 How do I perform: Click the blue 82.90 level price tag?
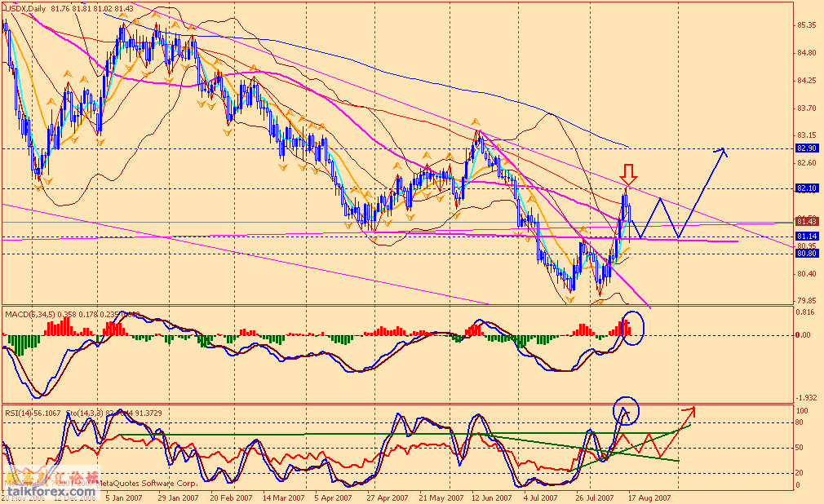pyautogui.click(x=807, y=148)
